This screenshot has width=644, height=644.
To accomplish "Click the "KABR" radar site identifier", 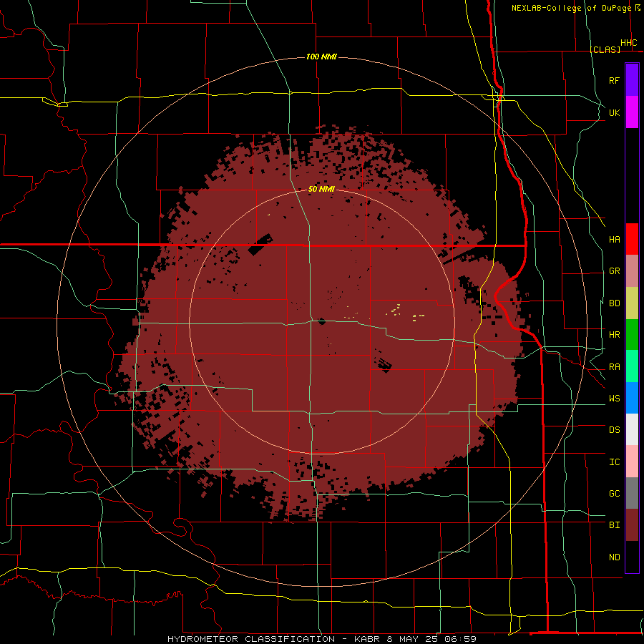I will click(368, 639).
